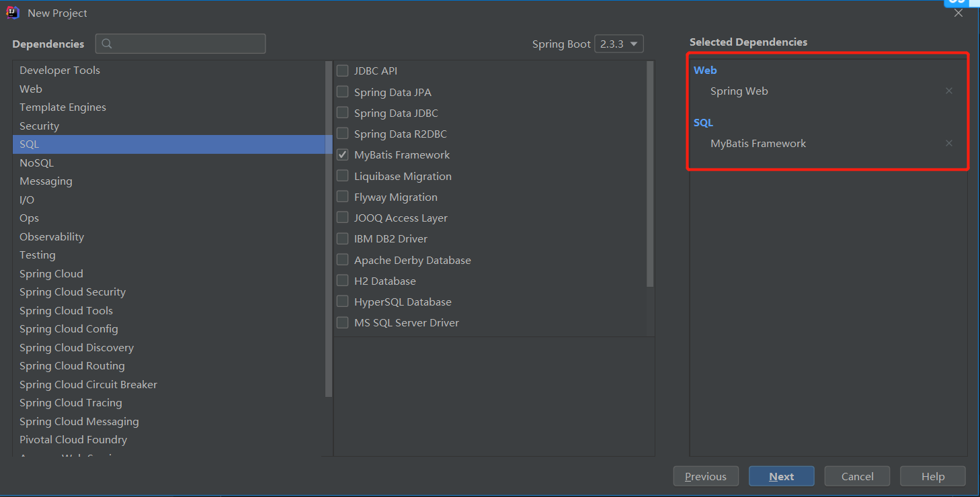Click the category list vertical scrollbar

coord(328,228)
